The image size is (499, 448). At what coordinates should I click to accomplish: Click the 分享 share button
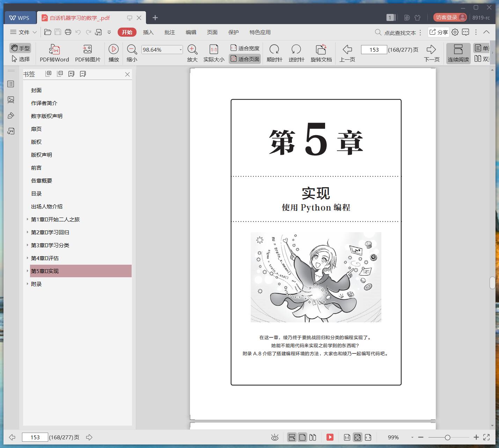(439, 32)
